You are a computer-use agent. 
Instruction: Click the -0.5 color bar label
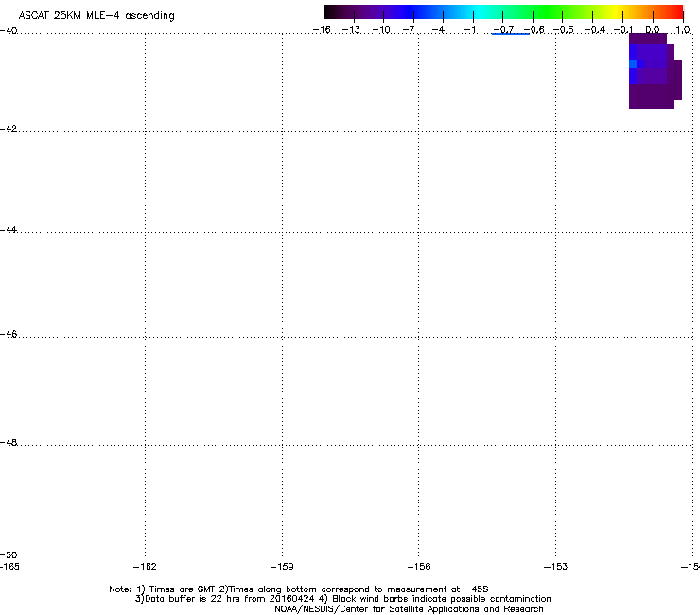(x=564, y=30)
